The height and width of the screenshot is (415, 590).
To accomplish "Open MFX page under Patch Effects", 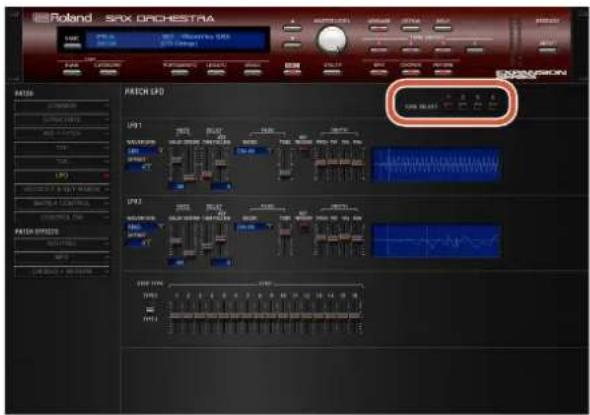I will coord(62,258).
